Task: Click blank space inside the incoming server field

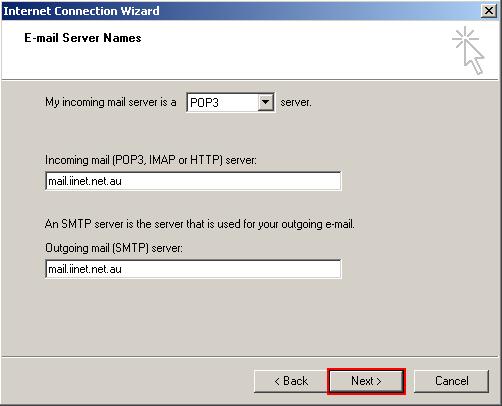Action: tap(233, 181)
